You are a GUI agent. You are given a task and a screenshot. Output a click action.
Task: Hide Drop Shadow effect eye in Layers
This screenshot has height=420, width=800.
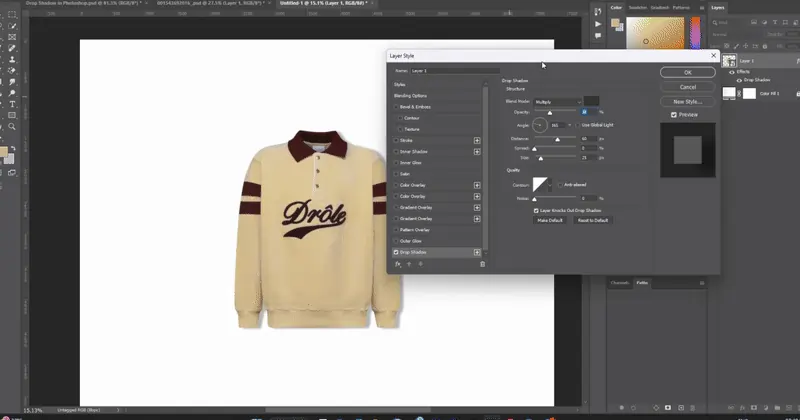739,80
